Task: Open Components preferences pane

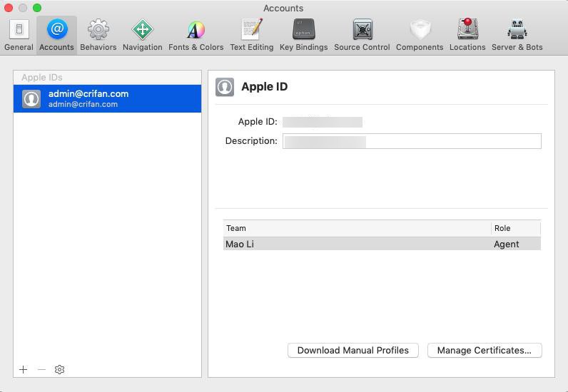Action: click(x=420, y=35)
